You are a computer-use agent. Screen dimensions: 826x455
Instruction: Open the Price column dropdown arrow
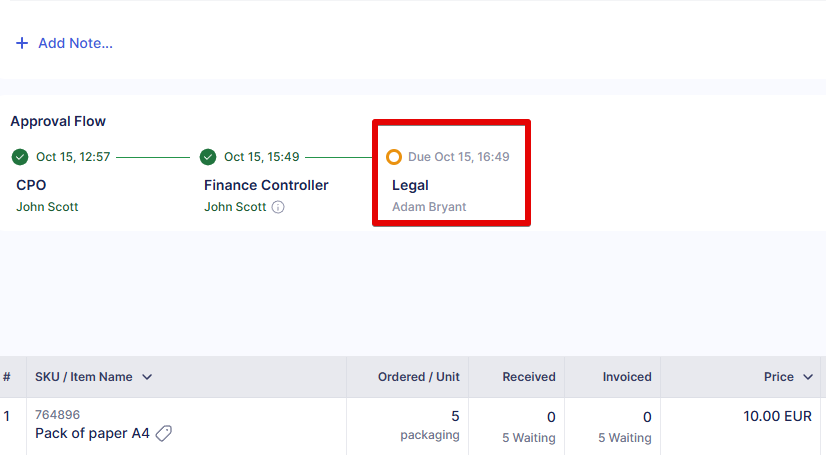807,377
